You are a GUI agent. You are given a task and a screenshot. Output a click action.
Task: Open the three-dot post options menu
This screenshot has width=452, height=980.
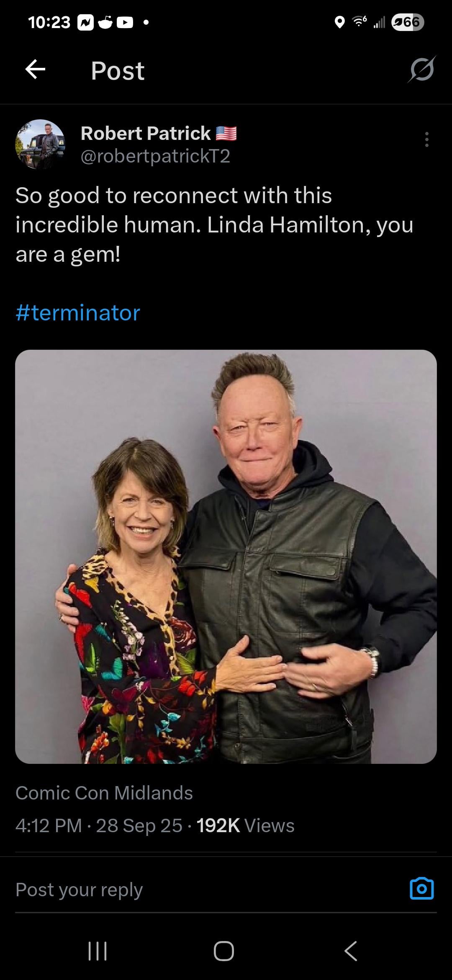pos(426,139)
